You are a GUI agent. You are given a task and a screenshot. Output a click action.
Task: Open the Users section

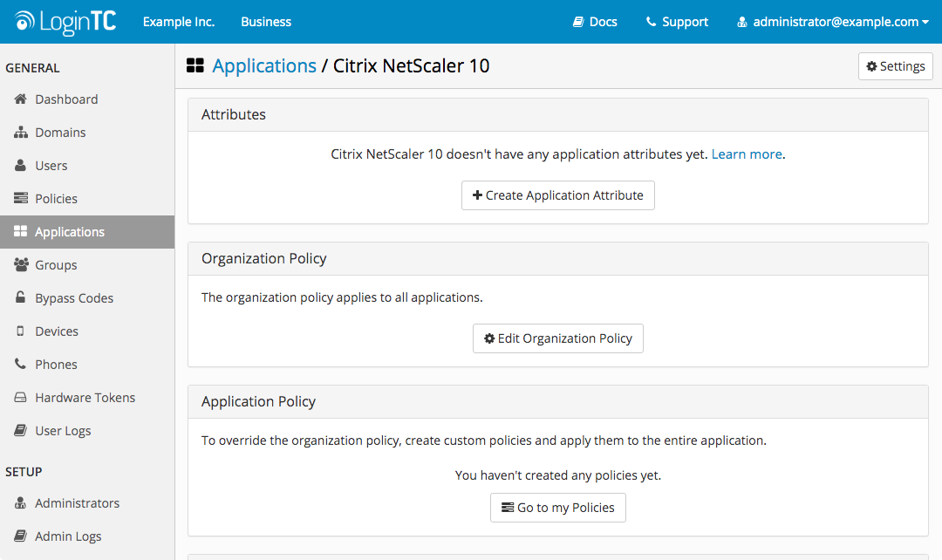click(x=87, y=165)
